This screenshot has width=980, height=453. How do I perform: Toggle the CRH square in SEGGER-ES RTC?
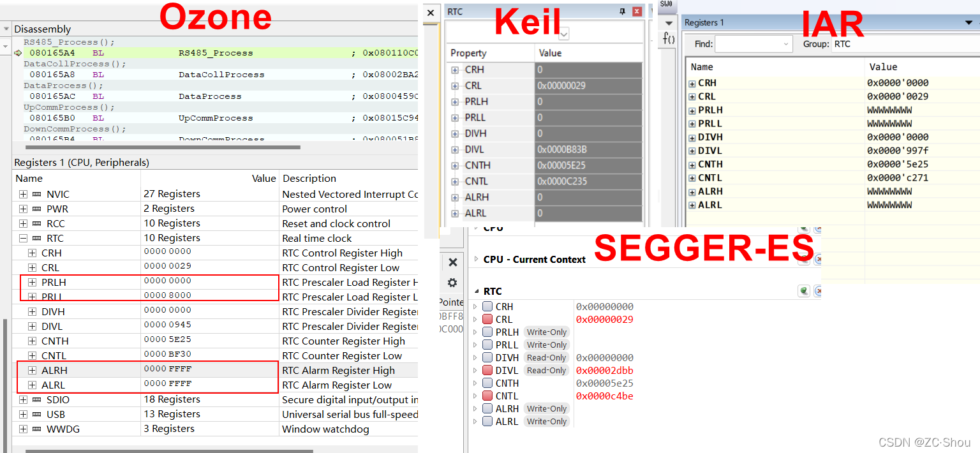(x=487, y=307)
